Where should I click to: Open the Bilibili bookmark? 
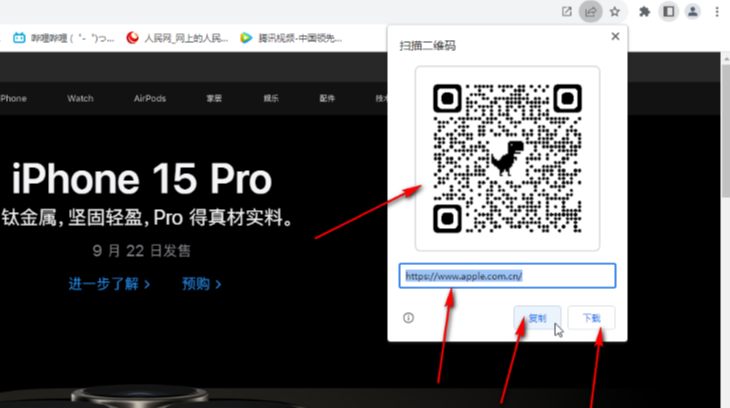[x=63, y=38]
